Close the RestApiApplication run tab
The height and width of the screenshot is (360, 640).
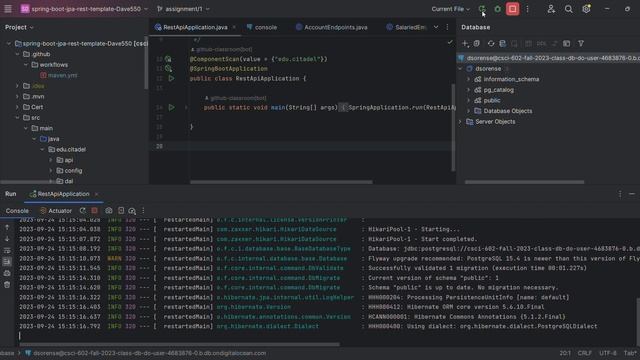[x=96, y=194]
